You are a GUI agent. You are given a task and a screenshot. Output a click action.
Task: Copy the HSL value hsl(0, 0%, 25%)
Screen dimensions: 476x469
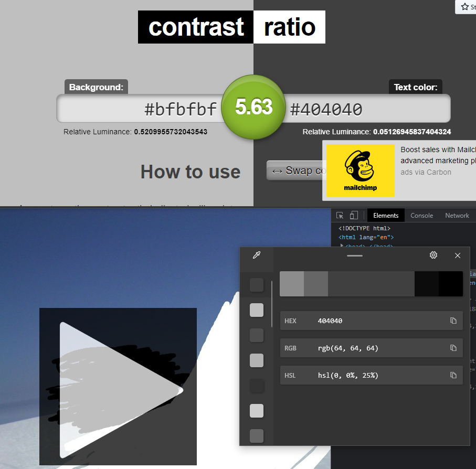click(453, 375)
